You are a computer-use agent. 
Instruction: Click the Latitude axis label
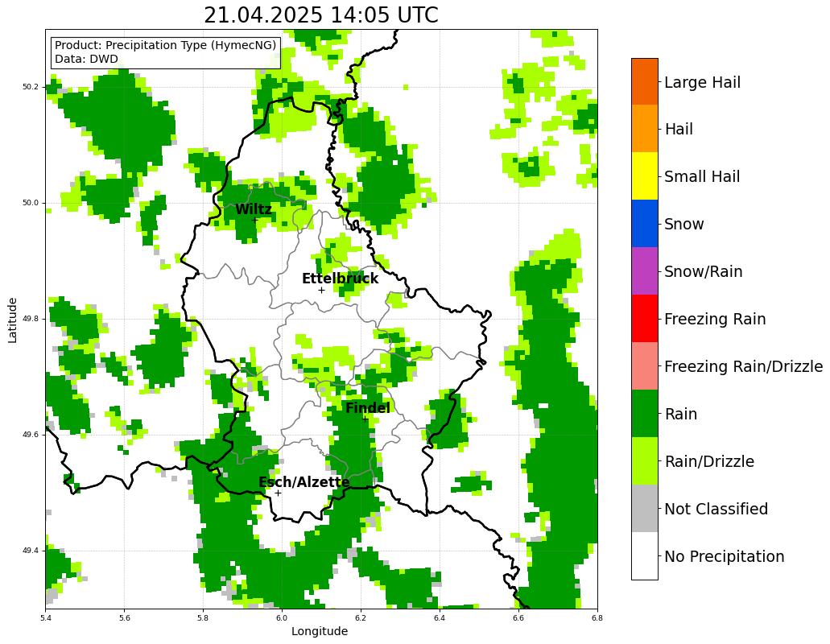(13, 320)
